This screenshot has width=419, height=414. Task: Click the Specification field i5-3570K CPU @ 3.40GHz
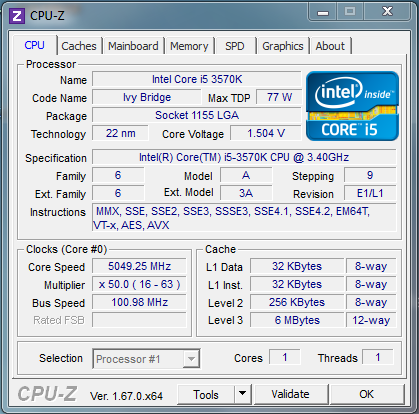[244, 157]
